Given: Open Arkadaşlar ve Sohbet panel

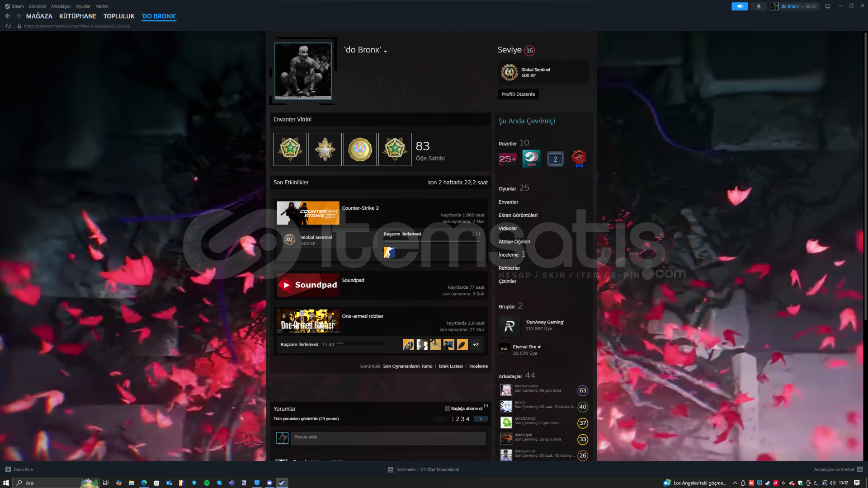Looking at the screenshot, I should point(838,469).
